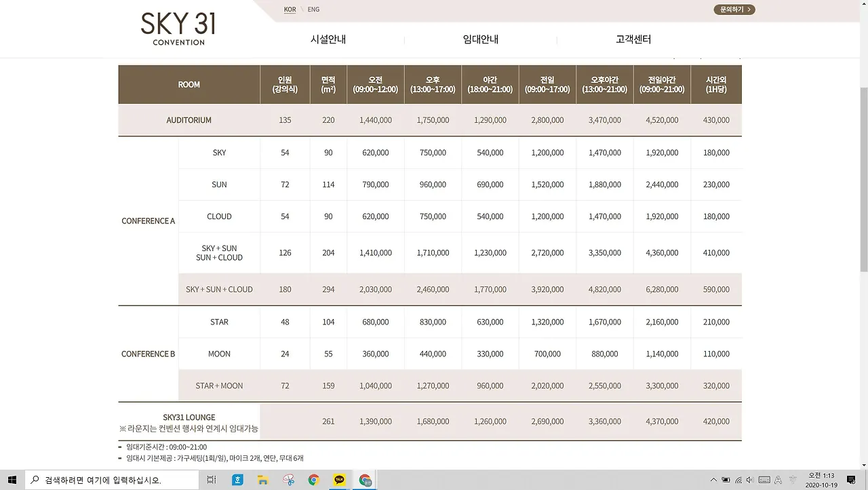Switch site language to ENG
The height and width of the screenshot is (490, 868).
coord(313,10)
